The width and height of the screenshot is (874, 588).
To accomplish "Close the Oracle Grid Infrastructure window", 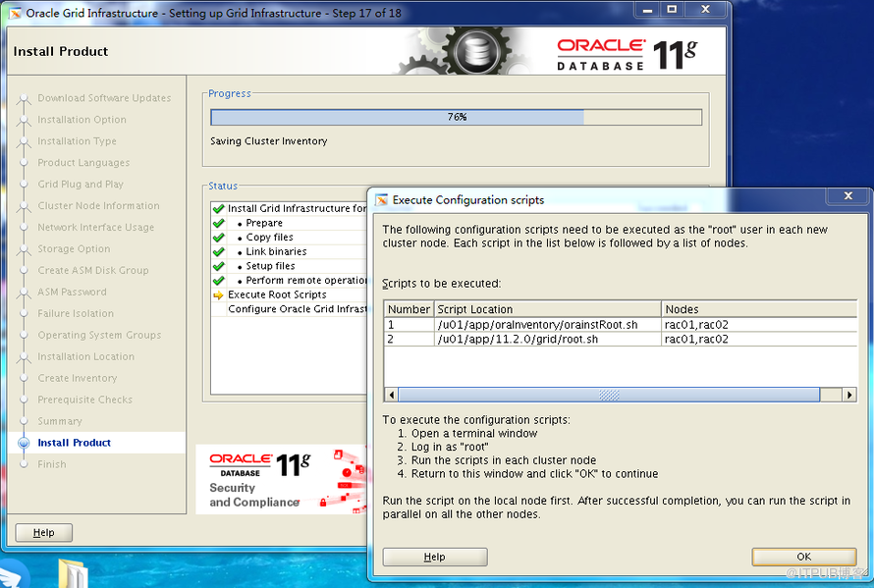I will tap(705, 10).
